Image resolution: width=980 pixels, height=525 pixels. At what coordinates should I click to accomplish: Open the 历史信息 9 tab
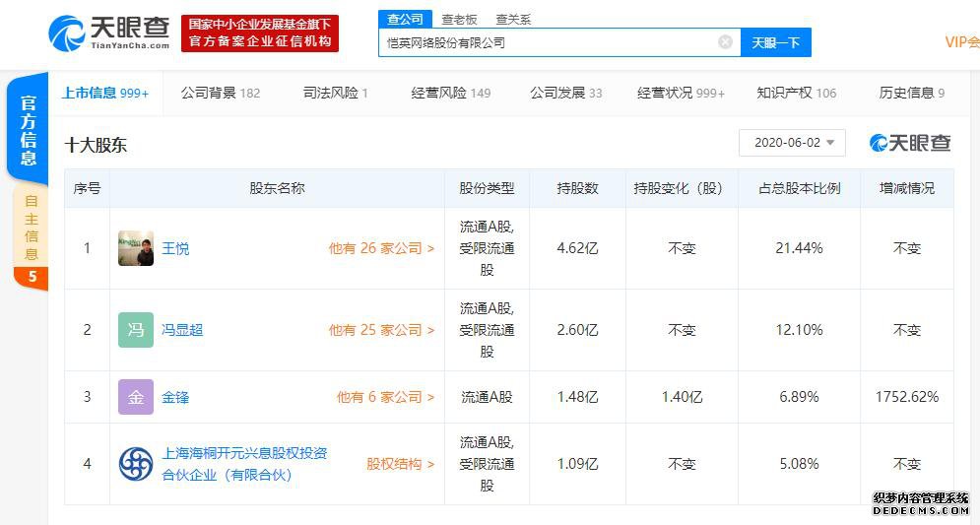click(x=911, y=94)
